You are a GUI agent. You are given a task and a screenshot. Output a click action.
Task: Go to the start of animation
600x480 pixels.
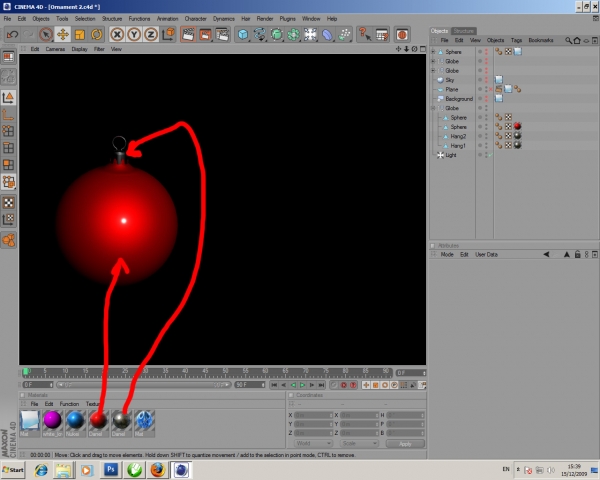[274, 385]
